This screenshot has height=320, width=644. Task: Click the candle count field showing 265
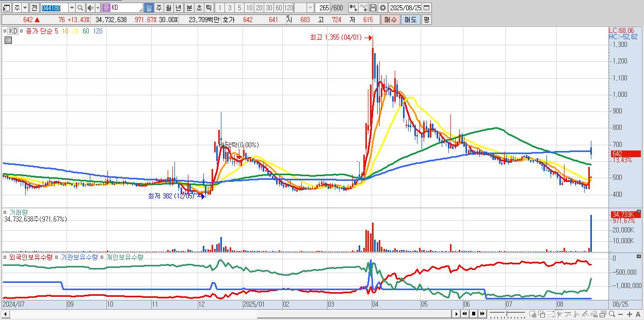[323, 8]
